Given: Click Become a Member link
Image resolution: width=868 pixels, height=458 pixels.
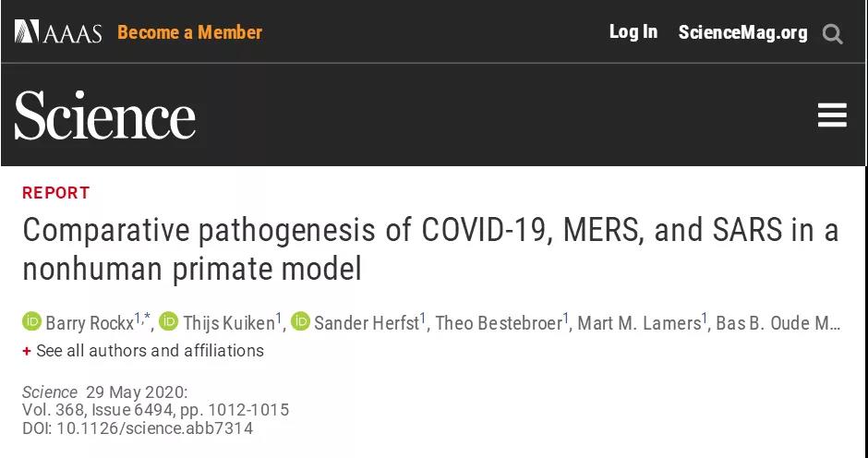Looking at the screenshot, I should click(x=189, y=32).
